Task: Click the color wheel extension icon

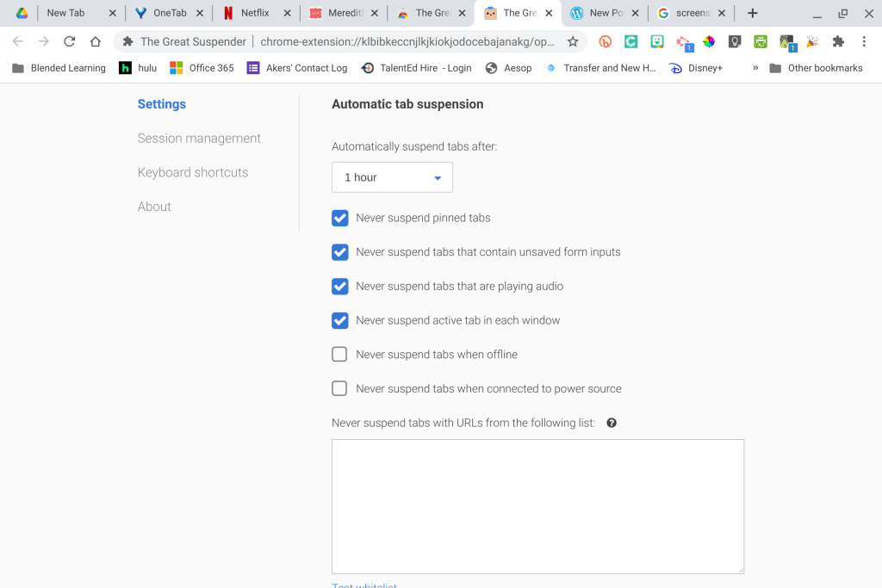Action: point(709,41)
